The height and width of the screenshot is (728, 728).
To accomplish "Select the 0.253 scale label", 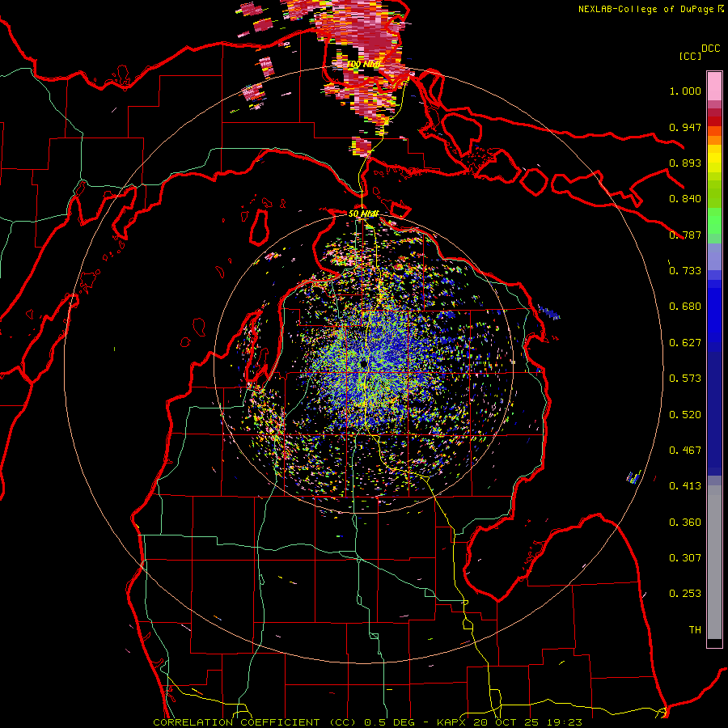I will [685, 594].
